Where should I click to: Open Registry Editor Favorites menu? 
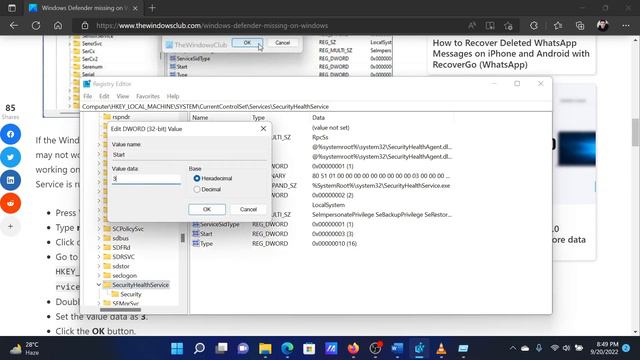pos(148,96)
